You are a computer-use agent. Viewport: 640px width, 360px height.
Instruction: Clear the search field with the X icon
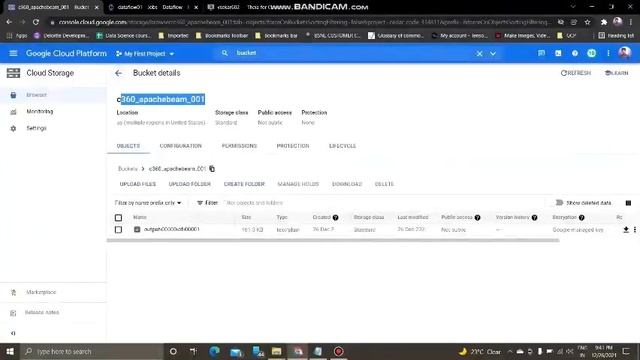[x=480, y=53]
